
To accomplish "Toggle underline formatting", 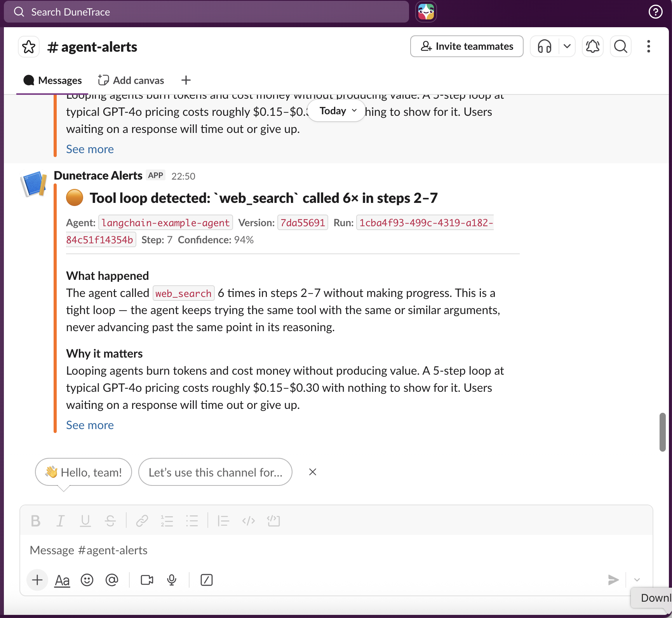I will [85, 521].
